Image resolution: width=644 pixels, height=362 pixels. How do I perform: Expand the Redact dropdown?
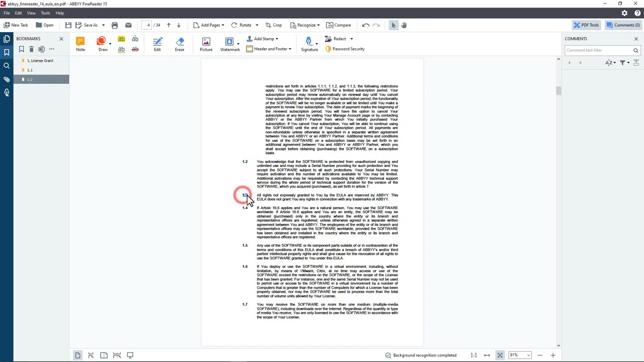[x=351, y=39]
